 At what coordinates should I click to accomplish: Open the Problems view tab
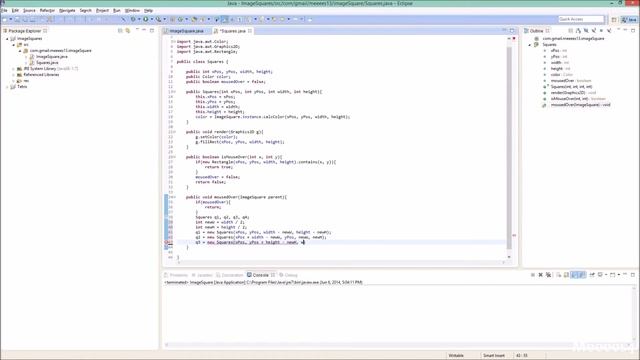tap(176, 275)
